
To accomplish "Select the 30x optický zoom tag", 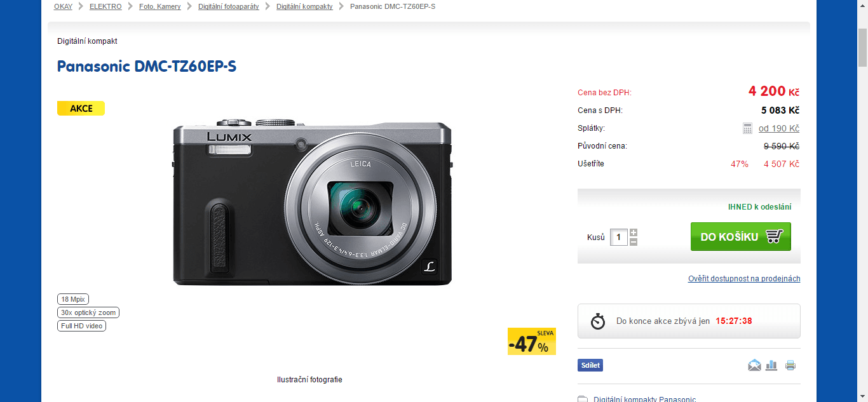I will click(x=88, y=312).
